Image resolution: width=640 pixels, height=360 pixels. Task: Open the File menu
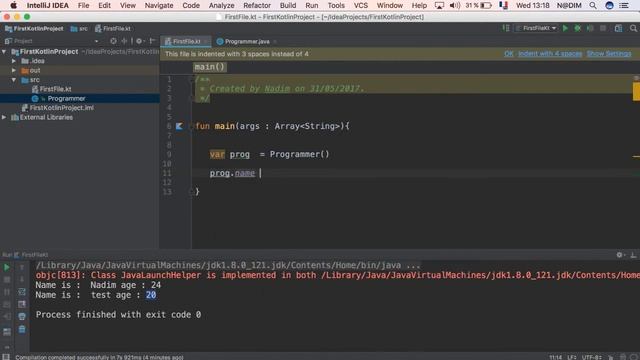(83, 5)
